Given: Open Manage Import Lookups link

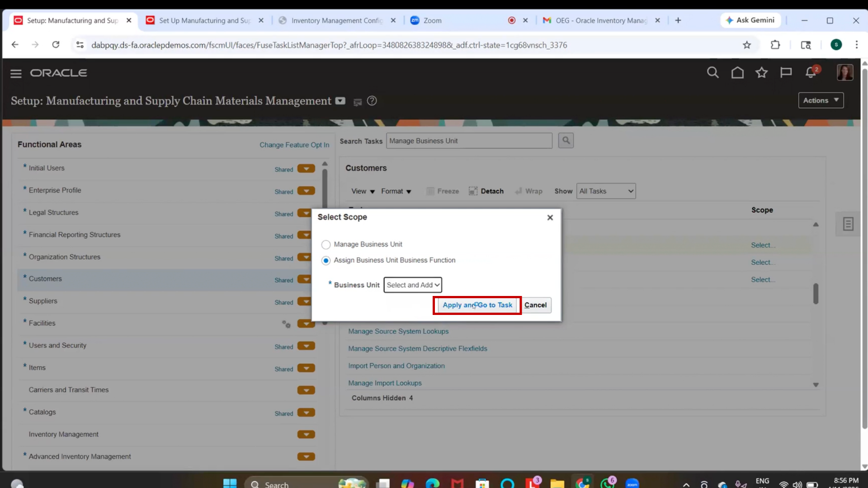Looking at the screenshot, I should pyautogui.click(x=385, y=383).
